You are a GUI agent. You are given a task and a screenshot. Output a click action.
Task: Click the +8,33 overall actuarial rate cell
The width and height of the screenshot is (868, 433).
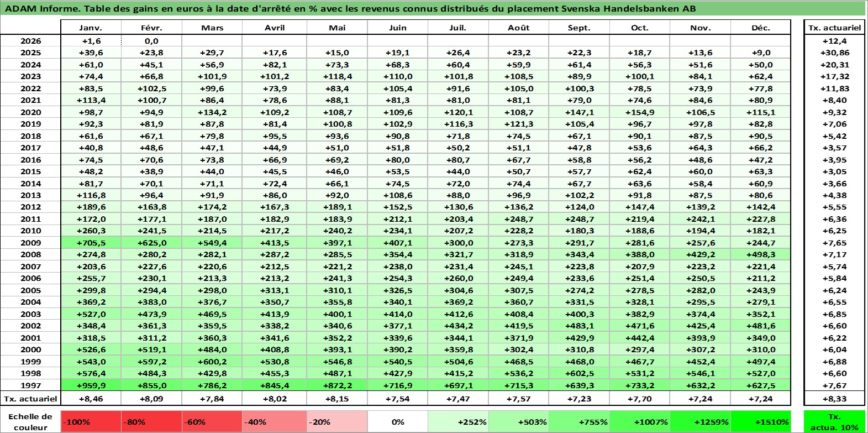click(834, 399)
